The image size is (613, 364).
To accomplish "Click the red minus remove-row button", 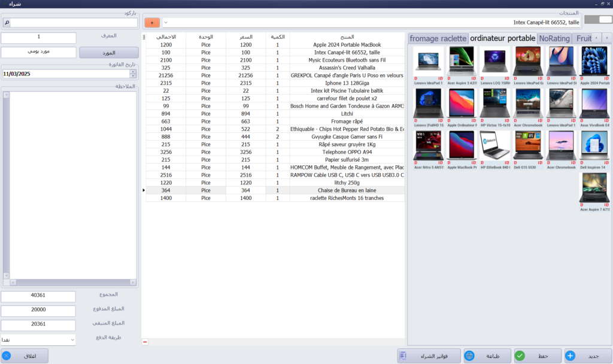I will [145, 342].
